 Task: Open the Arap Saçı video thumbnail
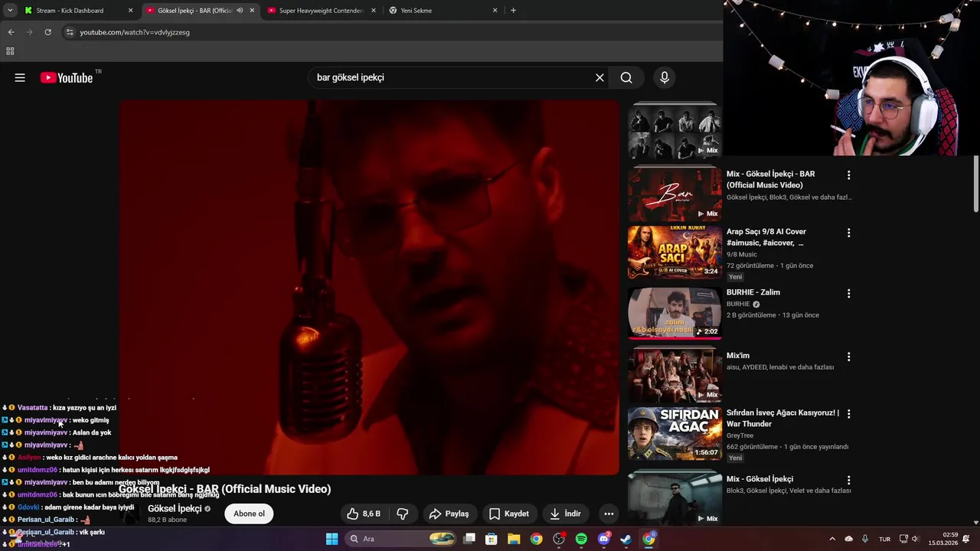point(674,252)
